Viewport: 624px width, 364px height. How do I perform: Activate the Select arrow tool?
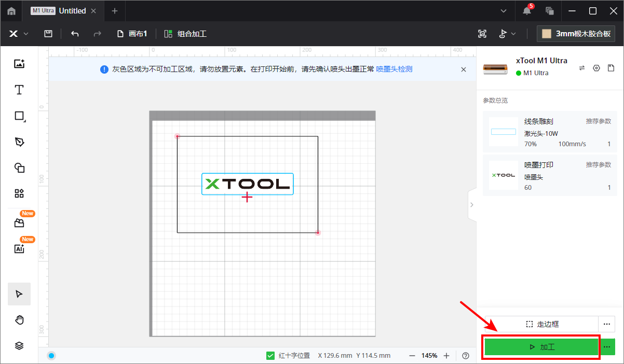pyautogui.click(x=19, y=294)
